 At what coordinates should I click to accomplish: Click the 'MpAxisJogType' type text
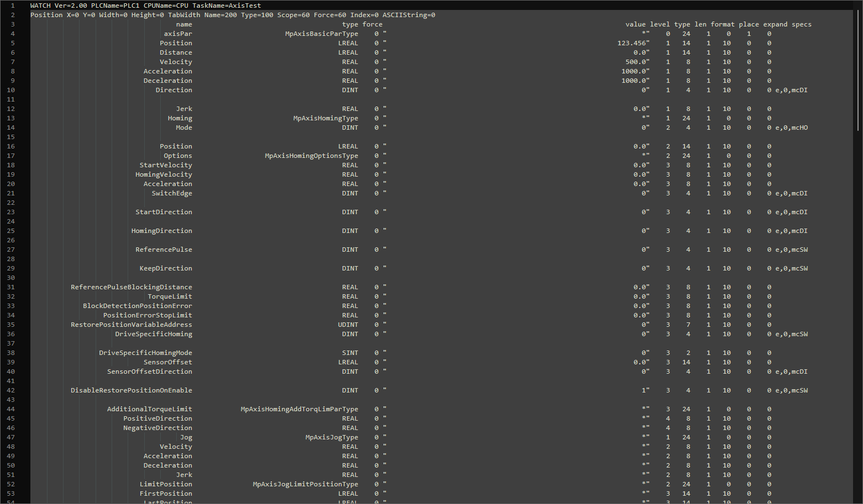pyautogui.click(x=331, y=437)
